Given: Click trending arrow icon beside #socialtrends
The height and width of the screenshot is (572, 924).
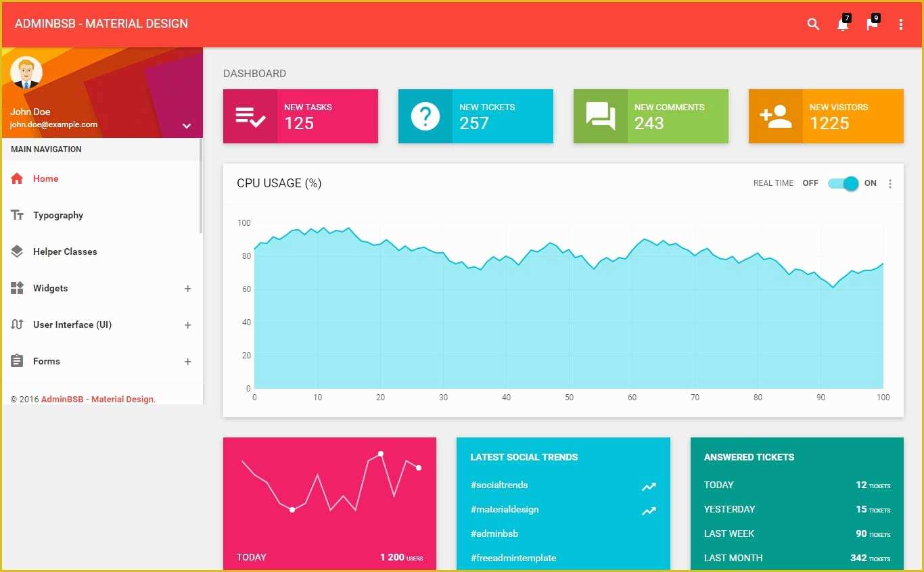Looking at the screenshot, I should coord(649,486).
